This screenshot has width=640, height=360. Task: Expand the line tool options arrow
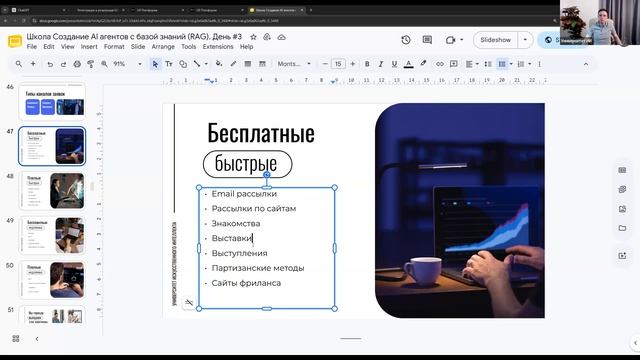point(206,64)
